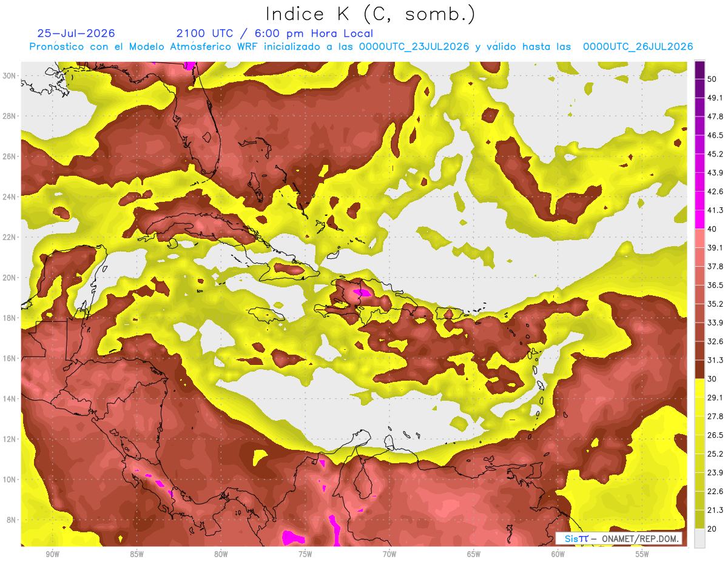Click the bright yellow colorbar swatch between 29.1 and 30
Viewport: 728px width, 562px height.
699,388
